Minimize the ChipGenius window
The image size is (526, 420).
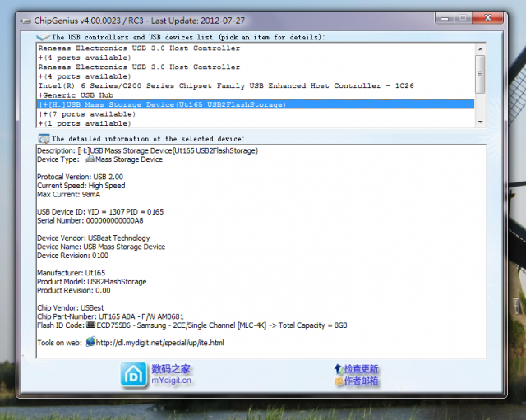pos(445,17)
